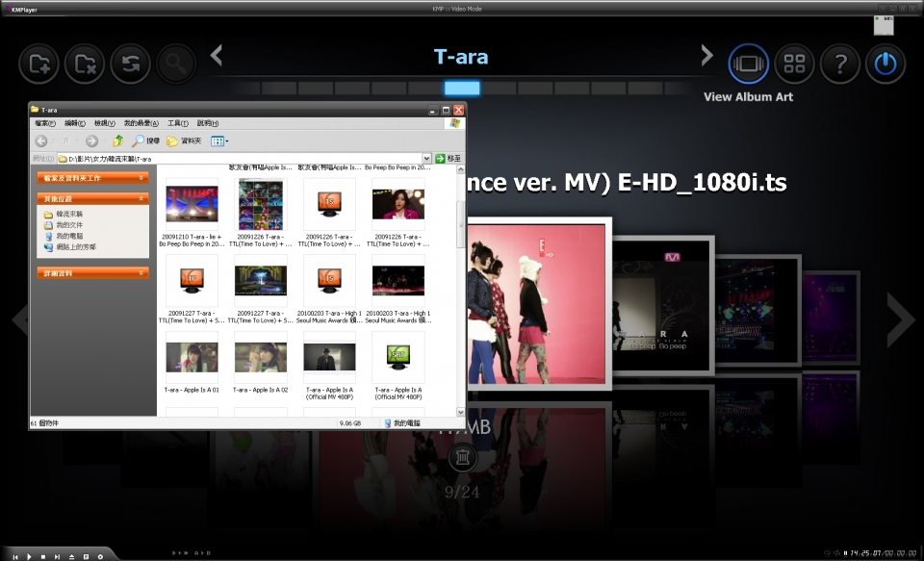Open the magnifier search icon in KMPlayer
The image size is (924, 561).
tap(175, 64)
